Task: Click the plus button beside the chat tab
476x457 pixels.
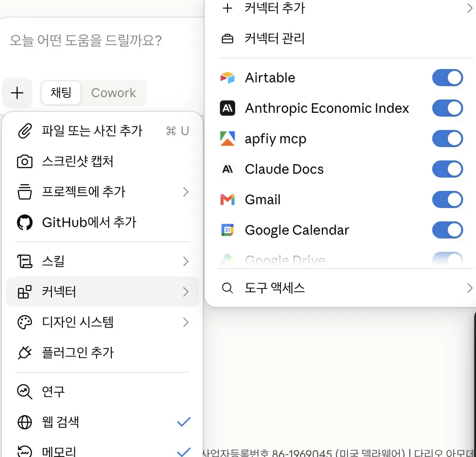Action: point(17,93)
